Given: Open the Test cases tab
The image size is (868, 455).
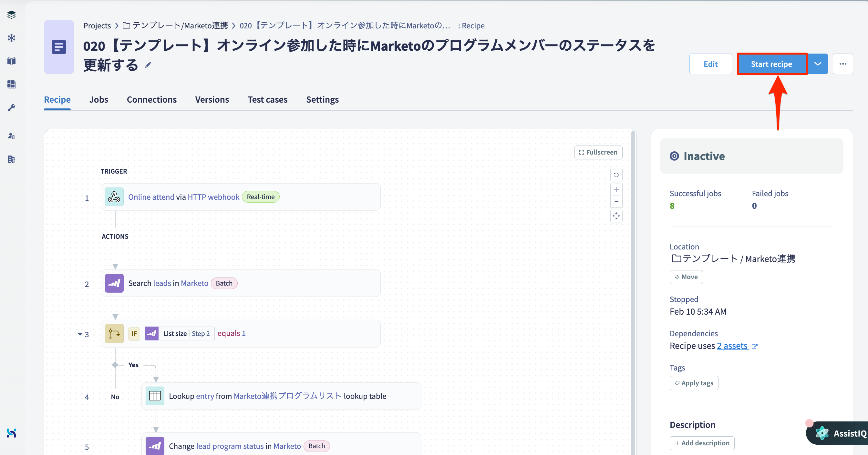Looking at the screenshot, I should [268, 100].
